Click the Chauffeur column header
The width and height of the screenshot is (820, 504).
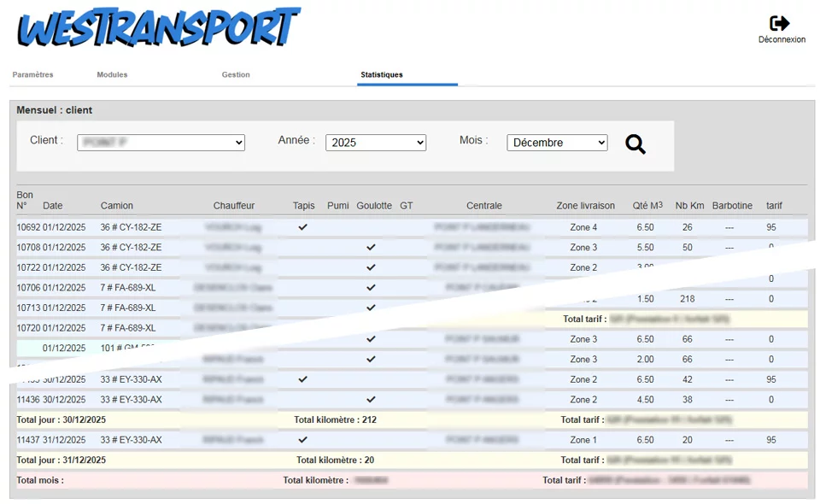pos(234,206)
